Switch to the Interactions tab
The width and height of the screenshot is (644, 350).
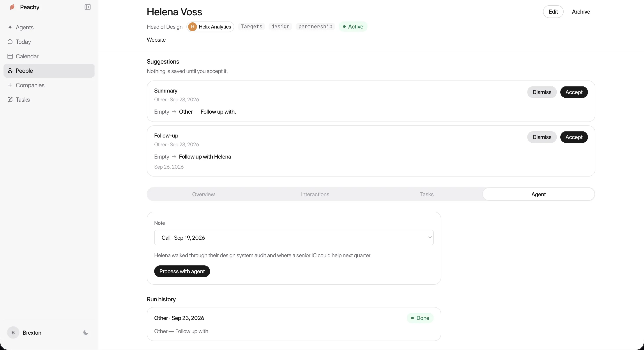pos(315,194)
